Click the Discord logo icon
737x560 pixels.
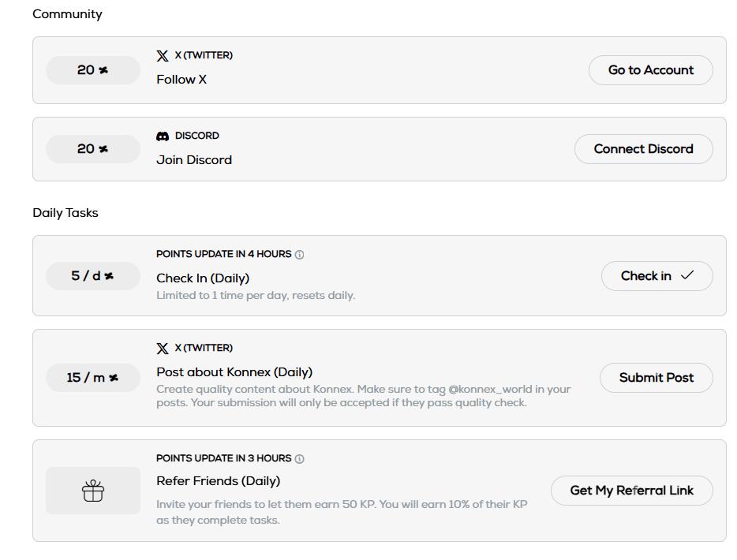163,136
